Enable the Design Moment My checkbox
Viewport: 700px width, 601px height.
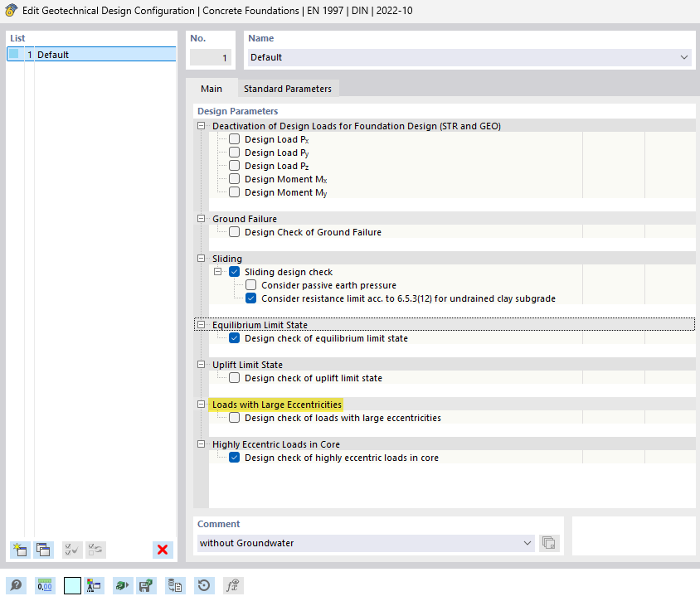[x=235, y=192]
